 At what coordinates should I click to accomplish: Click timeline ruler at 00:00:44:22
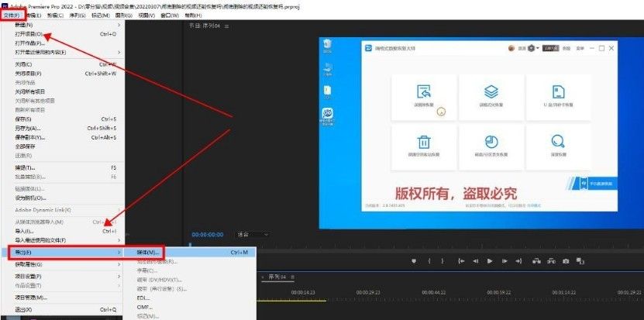tap(434, 292)
